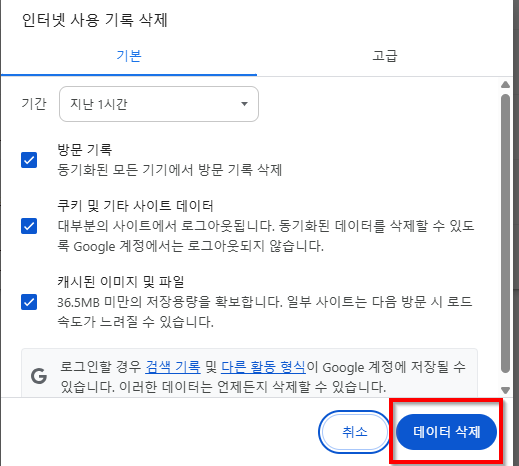Image resolution: width=519 pixels, height=466 pixels.
Task: Click the vertical scrollbar thumb
Action: pyautogui.click(x=505, y=233)
